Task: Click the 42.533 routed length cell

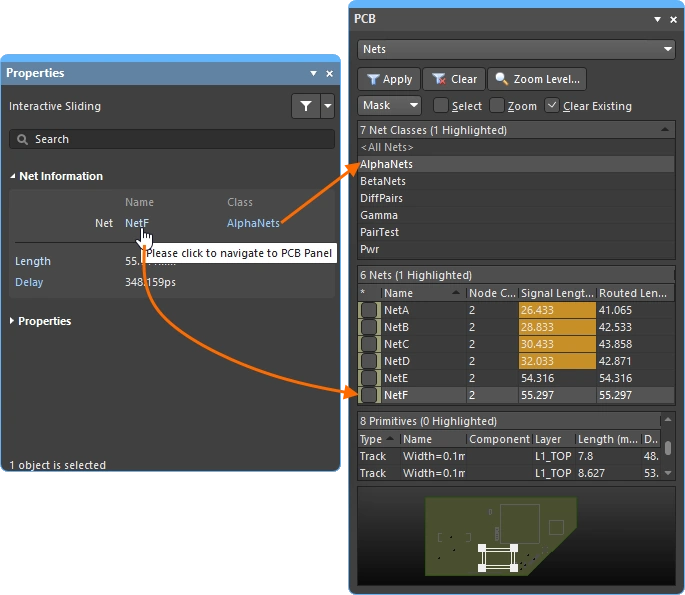Action: tap(635, 327)
